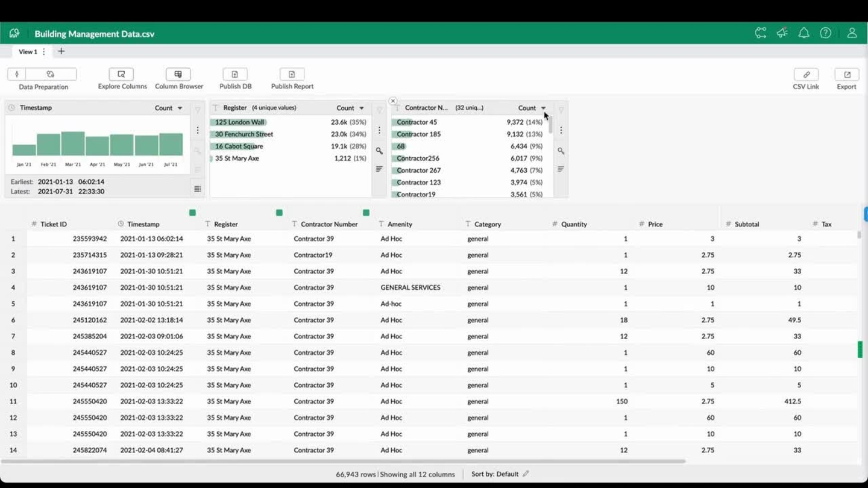The width and height of the screenshot is (868, 488).
Task: Expand the Timestamp Count dropdown
Action: 169,108
